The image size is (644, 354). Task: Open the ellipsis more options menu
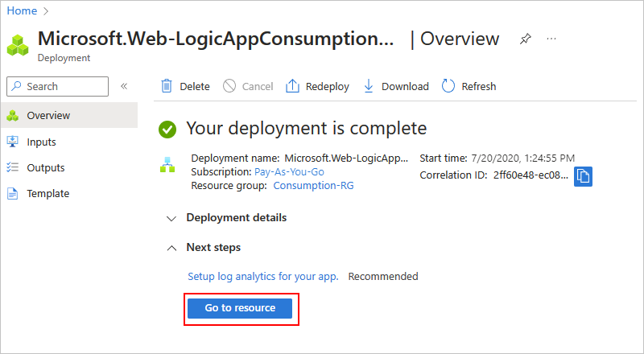pos(551,39)
